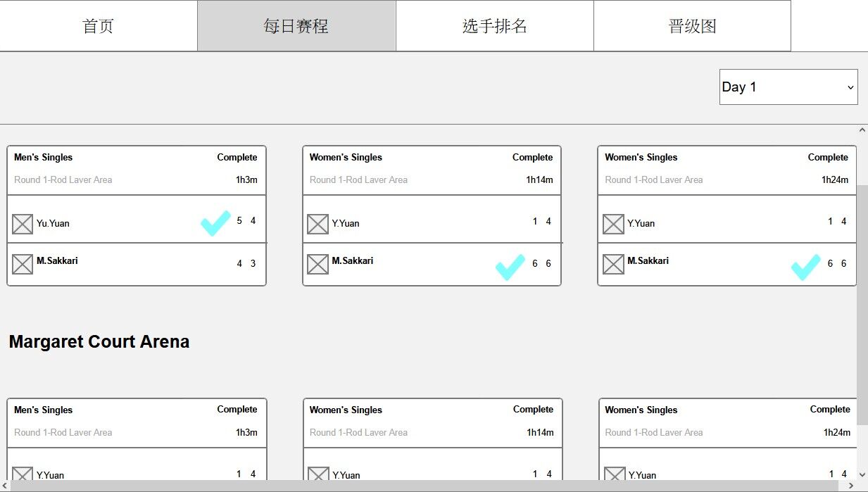Viewport: 868px width, 492px height.
Task: Click the Yu.Yuan player name
Action: click(x=53, y=224)
